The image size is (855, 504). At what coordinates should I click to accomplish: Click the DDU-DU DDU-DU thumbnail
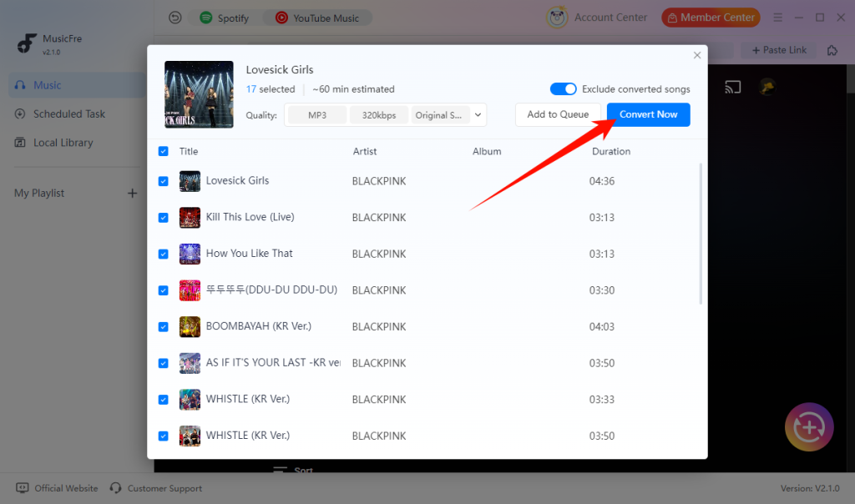tap(190, 290)
